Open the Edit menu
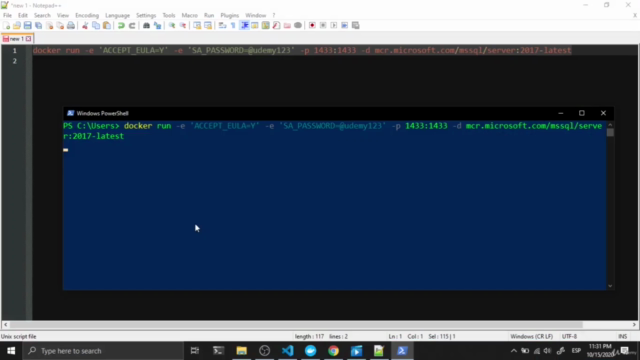 coord(22,15)
